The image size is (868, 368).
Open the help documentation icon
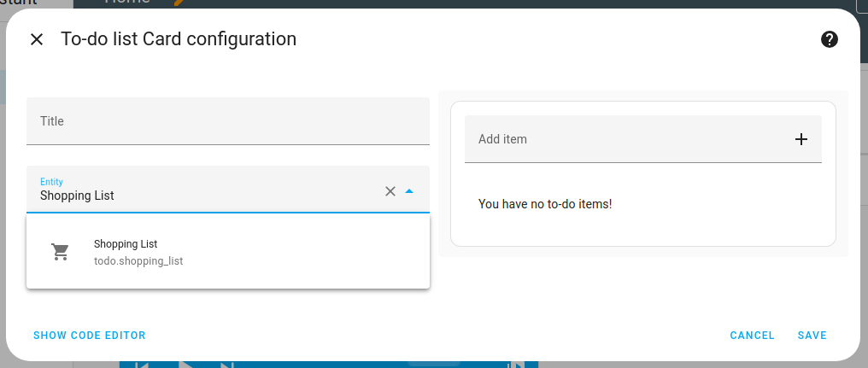[x=829, y=39]
